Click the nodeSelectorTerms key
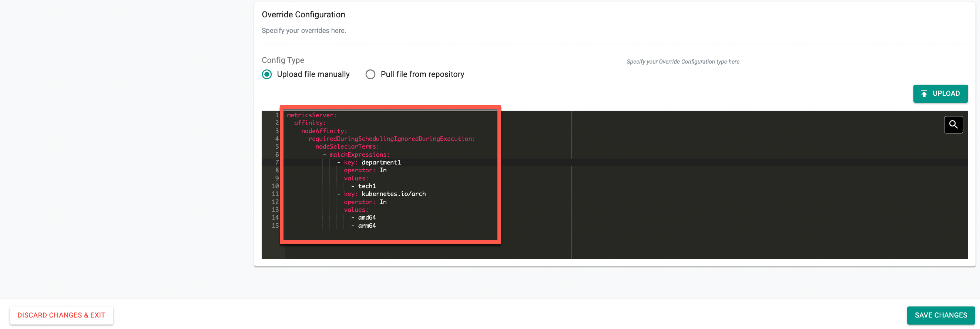 pyautogui.click(x=346, y=147)
